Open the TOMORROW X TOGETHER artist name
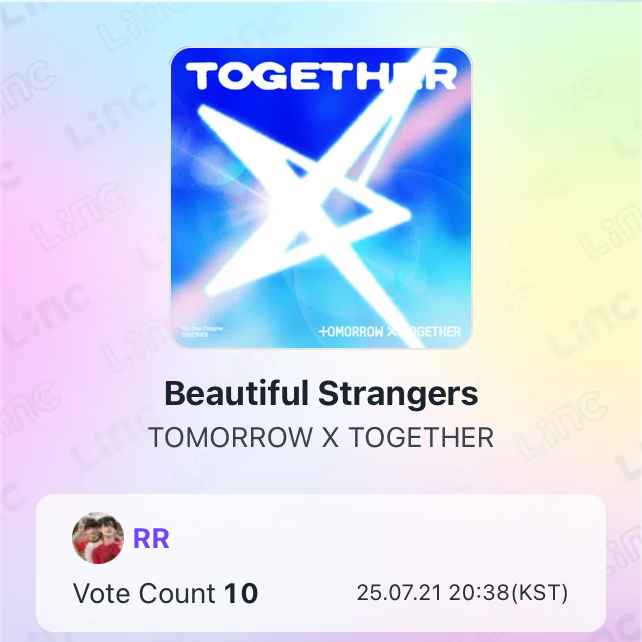 [x=321, y=437]
